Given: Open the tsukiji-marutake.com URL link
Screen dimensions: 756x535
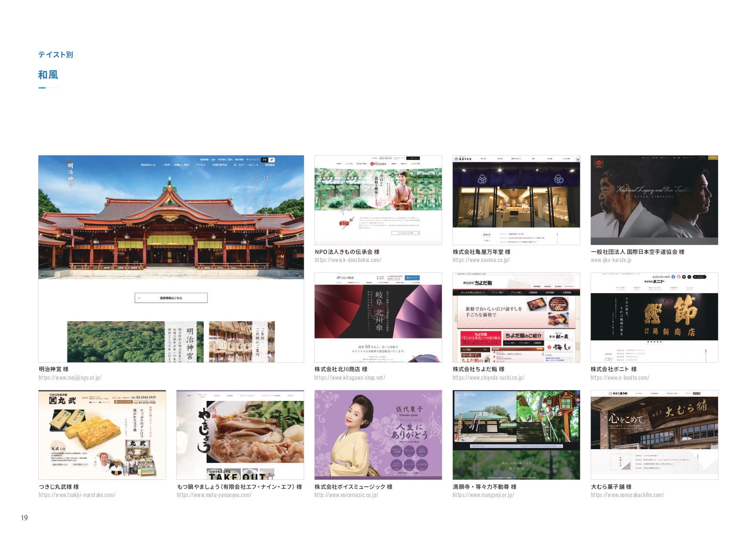Looking at the screenshot, I should point(77,495).
